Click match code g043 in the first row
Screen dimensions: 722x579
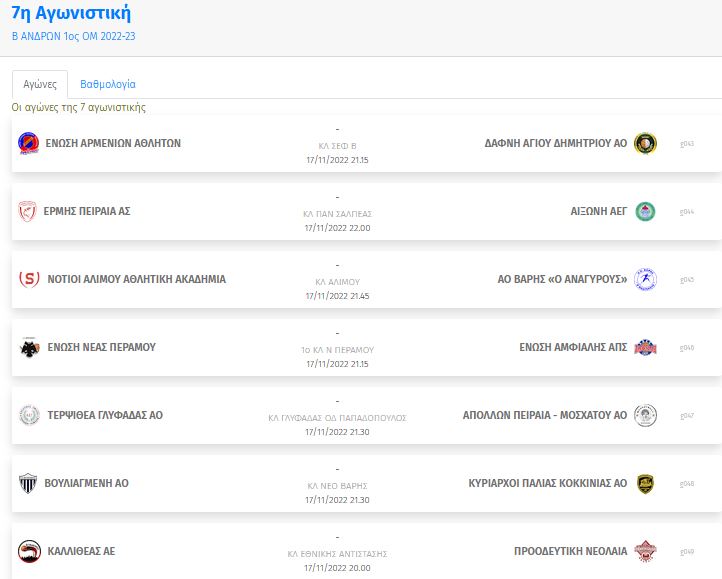(687, 143)
